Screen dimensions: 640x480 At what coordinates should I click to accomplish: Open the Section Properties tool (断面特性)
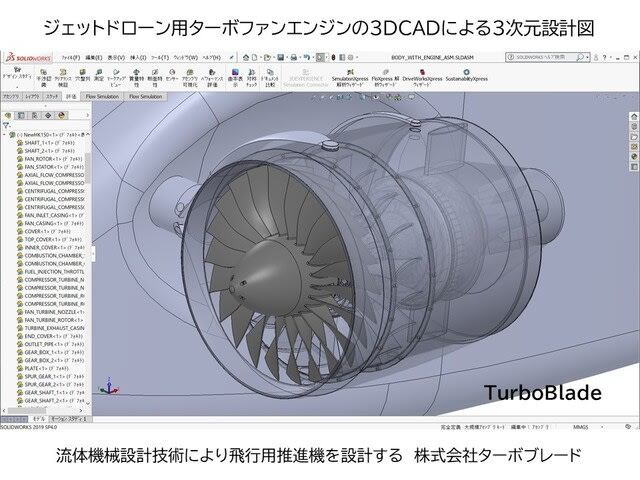click(153, 76)
